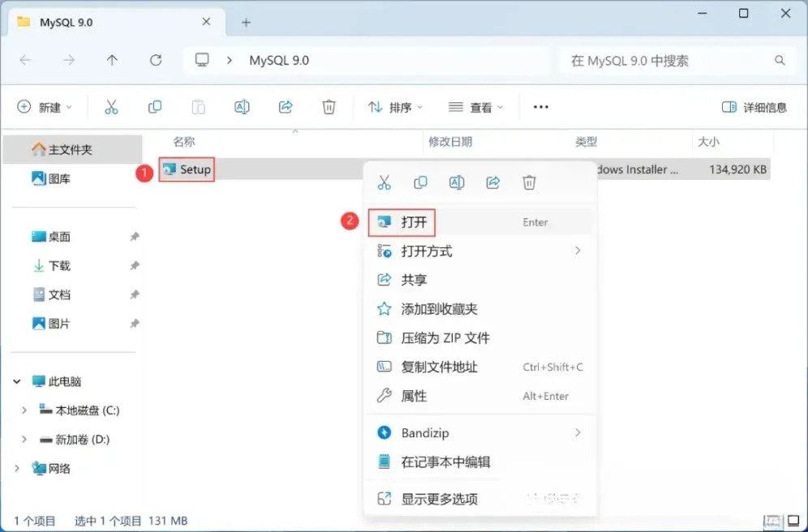Open the 新建 dropdown
The height and width of the screenshot is (532, 808).
click(x=45, y=107)
